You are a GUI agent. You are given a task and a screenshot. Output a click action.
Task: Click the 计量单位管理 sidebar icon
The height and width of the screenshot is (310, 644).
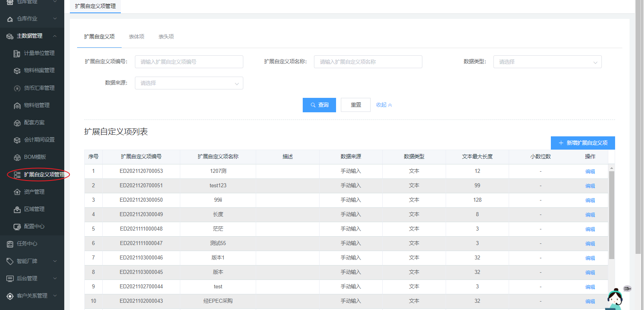pos(17,53)
